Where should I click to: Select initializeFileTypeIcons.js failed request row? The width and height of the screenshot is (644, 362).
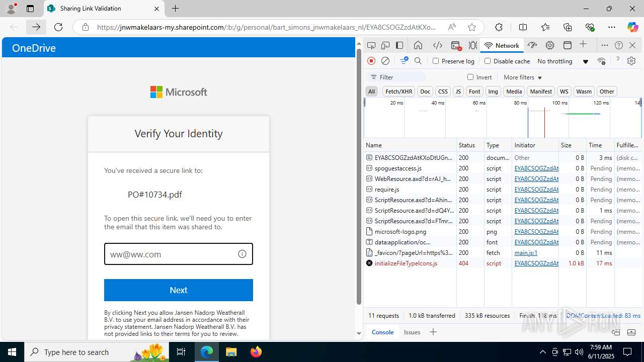point(503,263)
